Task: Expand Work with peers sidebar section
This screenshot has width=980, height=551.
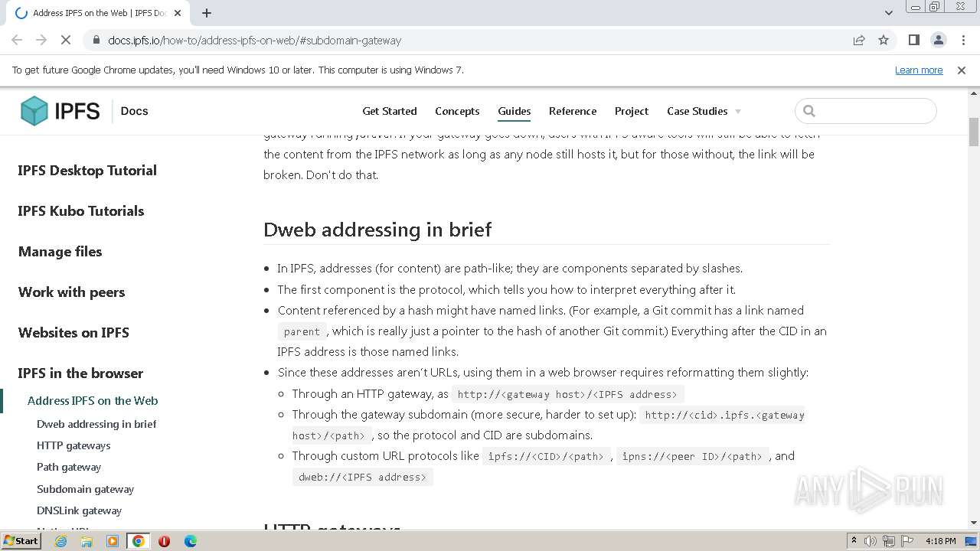Action: coord(71,292)
